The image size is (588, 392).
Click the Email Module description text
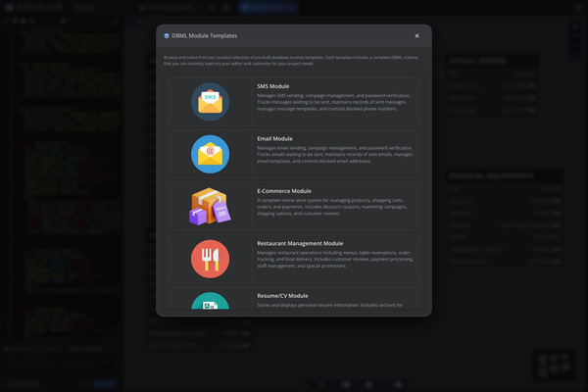pos(335,155)
